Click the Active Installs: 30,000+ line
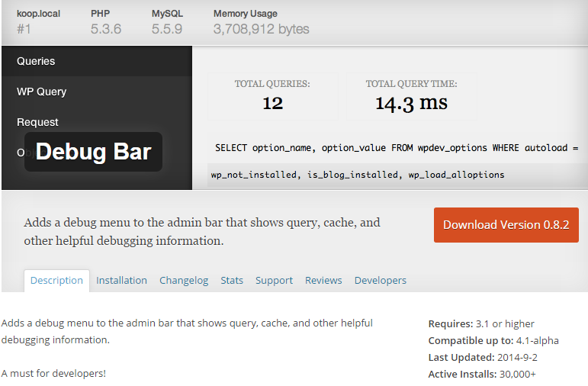 [x=482, y=374]
